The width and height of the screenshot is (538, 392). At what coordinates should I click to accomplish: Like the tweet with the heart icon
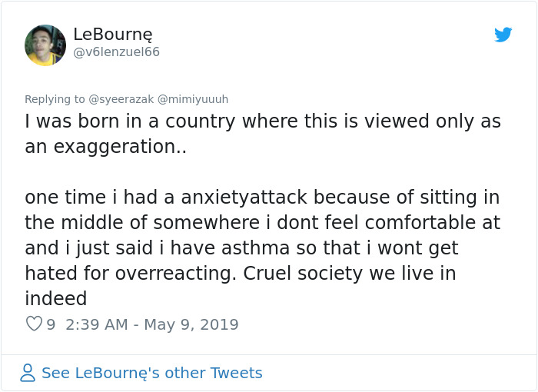(x=34, y=324)
